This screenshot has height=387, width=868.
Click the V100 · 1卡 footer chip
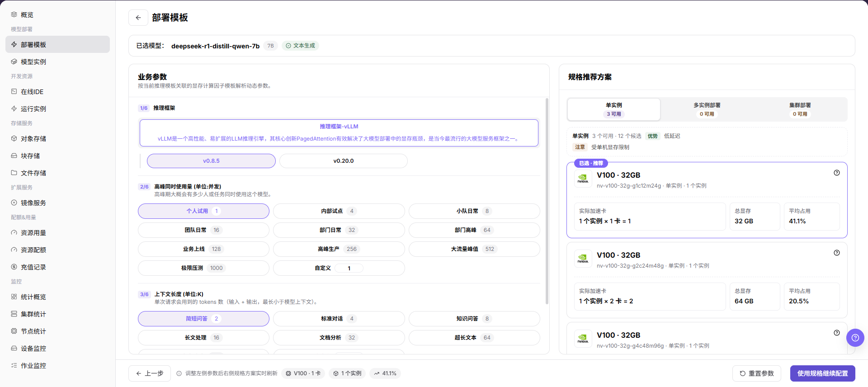pos(303,373)
